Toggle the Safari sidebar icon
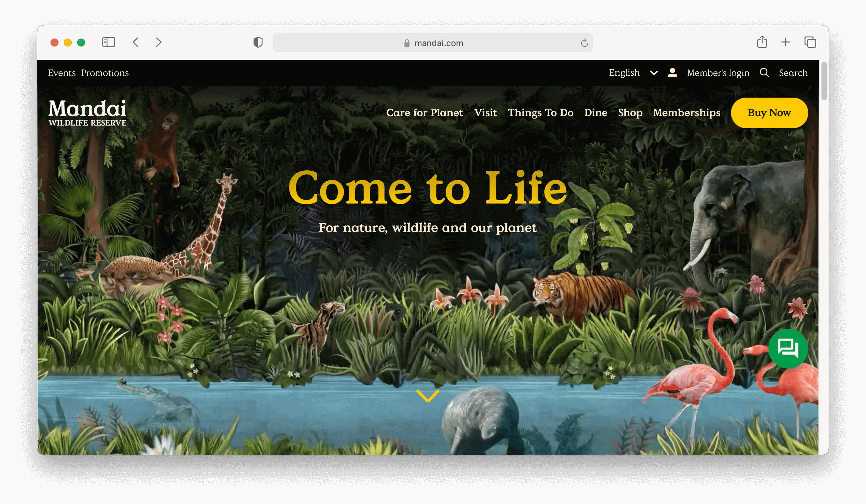The image size is (866, 504). pos(109,42)
